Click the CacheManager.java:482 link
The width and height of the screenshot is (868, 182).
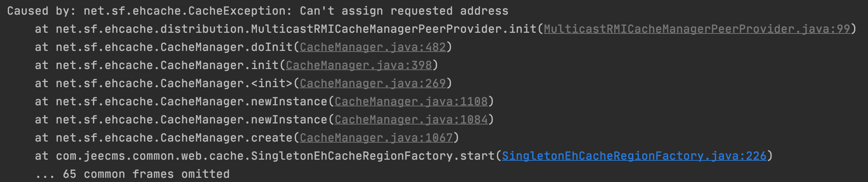point(373,47)
